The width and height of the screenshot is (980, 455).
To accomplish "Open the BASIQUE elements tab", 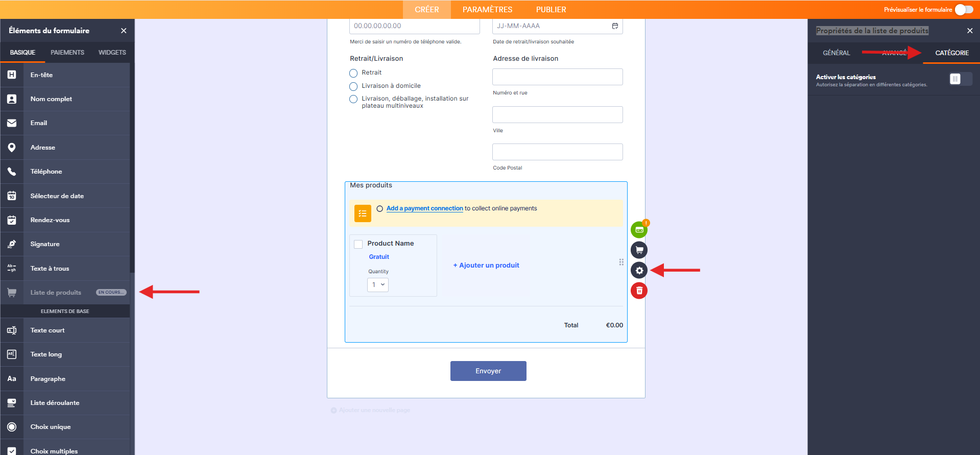I will tap(22, 53).
